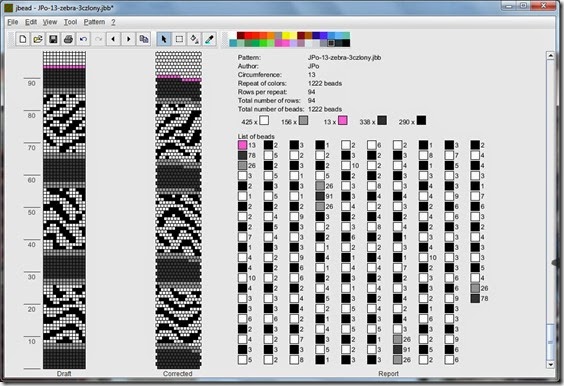Pick the navy blue palette color
The image size is (564, 386).
316,36
